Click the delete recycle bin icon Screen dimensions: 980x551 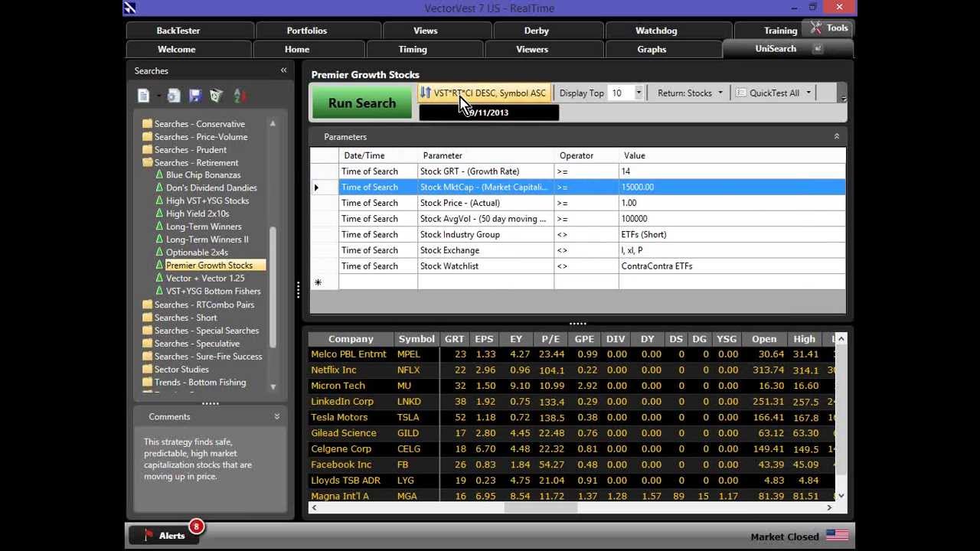click(217, 96)
